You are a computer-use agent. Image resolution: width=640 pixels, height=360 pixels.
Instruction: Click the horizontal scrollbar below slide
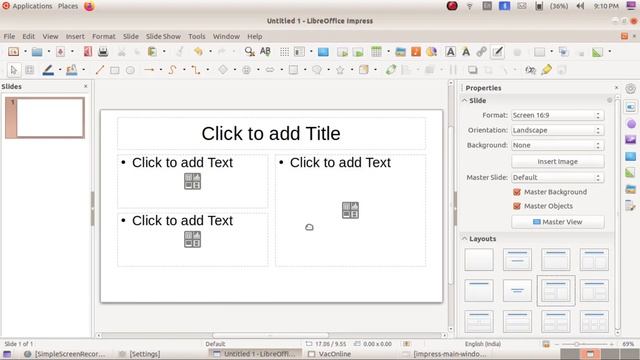click(271, 336)
